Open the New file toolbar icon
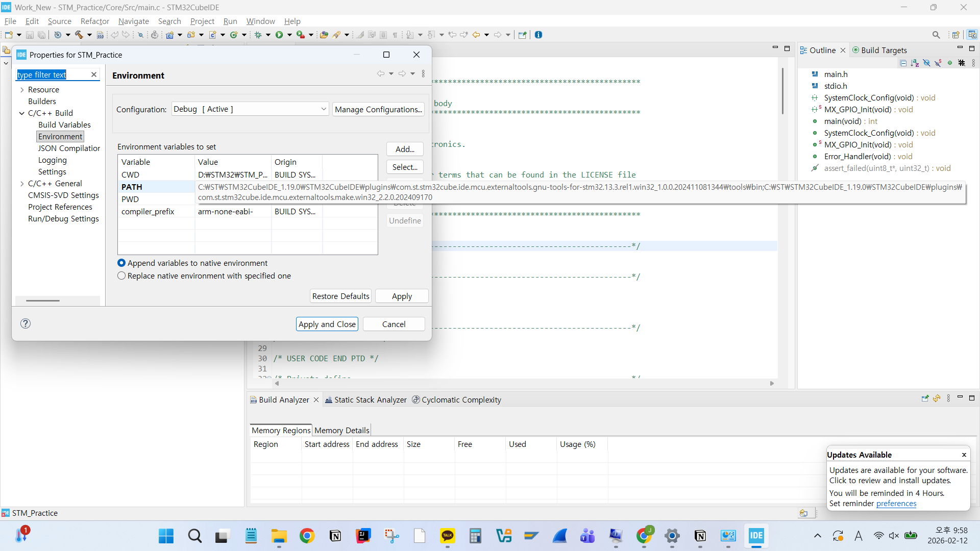 [9, 35]
